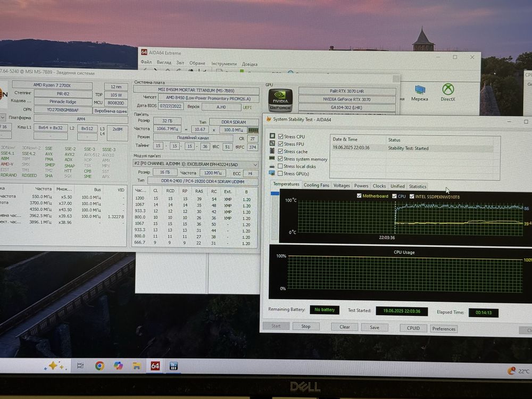Click the Palit RTX 3070 LHR field
The width and height of the screenshot is (532, 399).
point(347,91)
